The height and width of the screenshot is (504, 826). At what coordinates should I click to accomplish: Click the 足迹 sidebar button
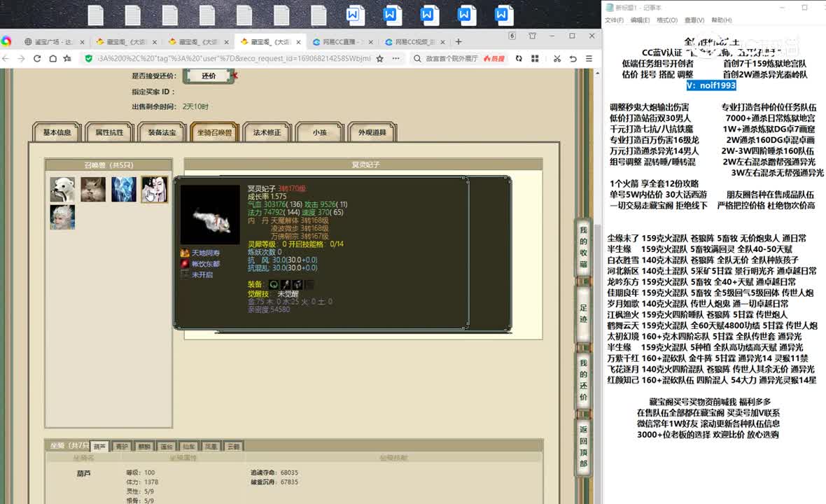[583, 314]
